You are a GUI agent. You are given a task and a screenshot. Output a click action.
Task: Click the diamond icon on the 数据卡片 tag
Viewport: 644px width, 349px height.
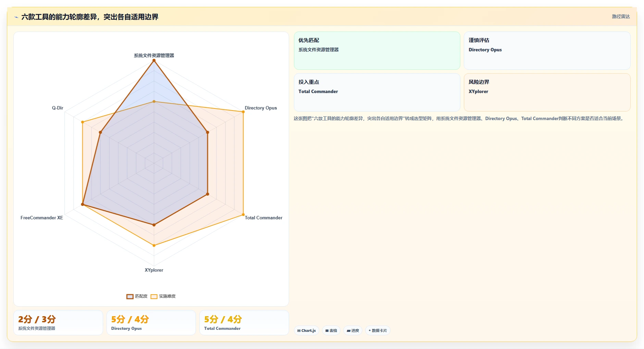click(370, 331)
